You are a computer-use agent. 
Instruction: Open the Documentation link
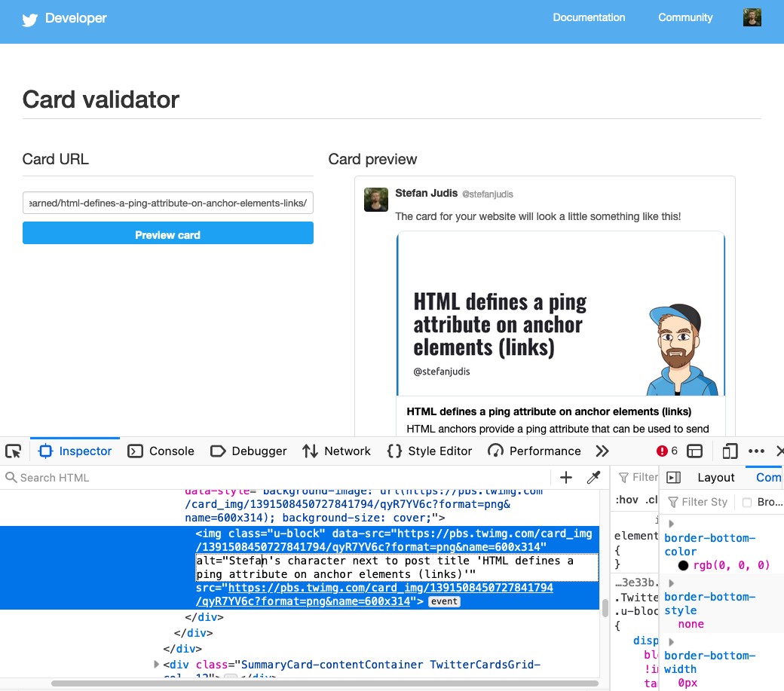(x=589, y=17)
